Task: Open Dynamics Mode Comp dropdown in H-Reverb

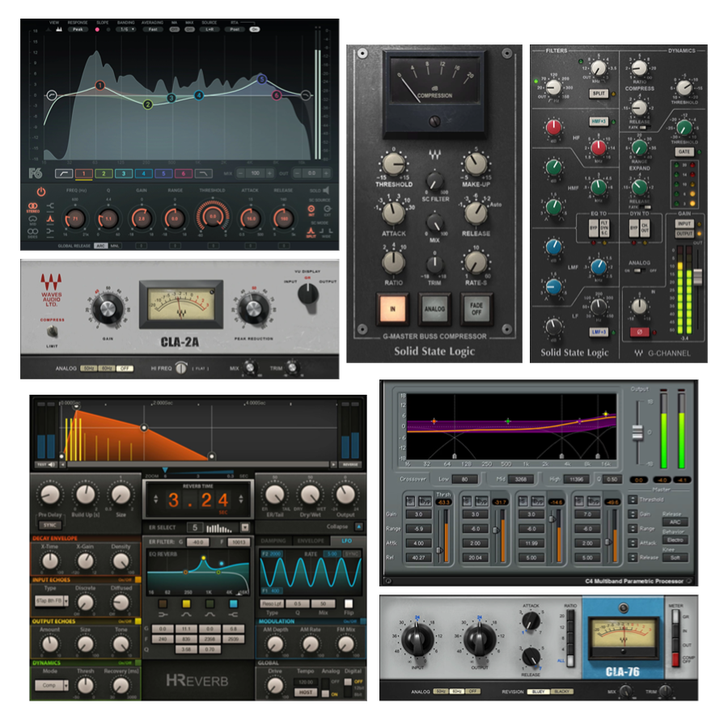Action: pyautogui.click(x=52, y=685)
